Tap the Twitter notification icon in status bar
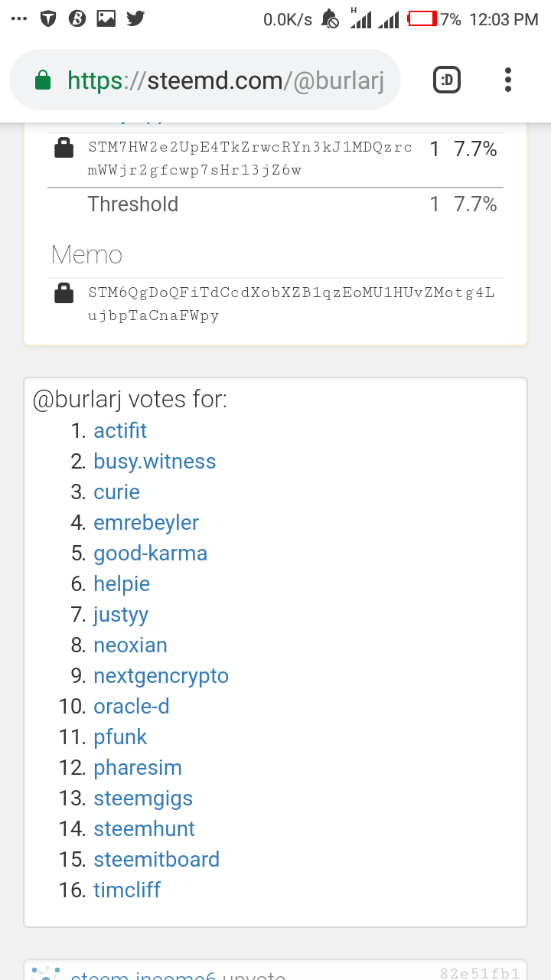Screen dimensions: 551x980 pyautogui.click(x=135, y=19)
